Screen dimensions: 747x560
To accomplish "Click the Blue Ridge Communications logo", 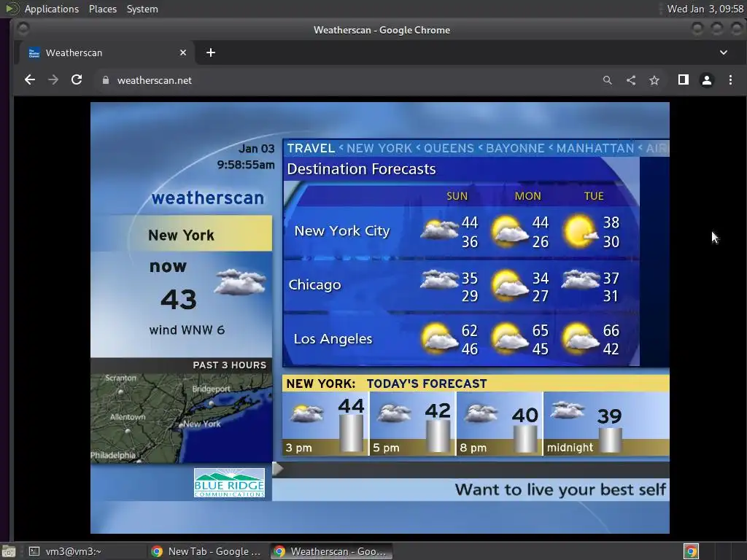I will point(229,483).
